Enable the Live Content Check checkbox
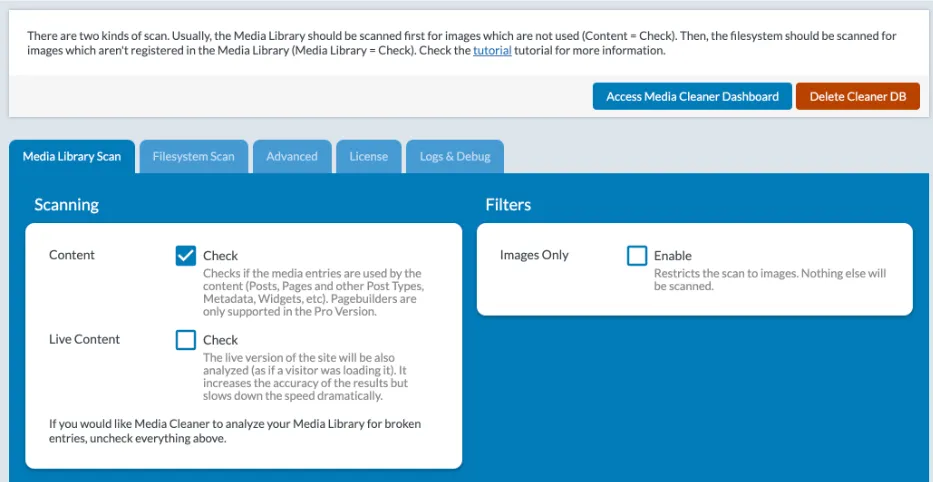The height and width of the screenshot is (482, 933). click(186, 340)
